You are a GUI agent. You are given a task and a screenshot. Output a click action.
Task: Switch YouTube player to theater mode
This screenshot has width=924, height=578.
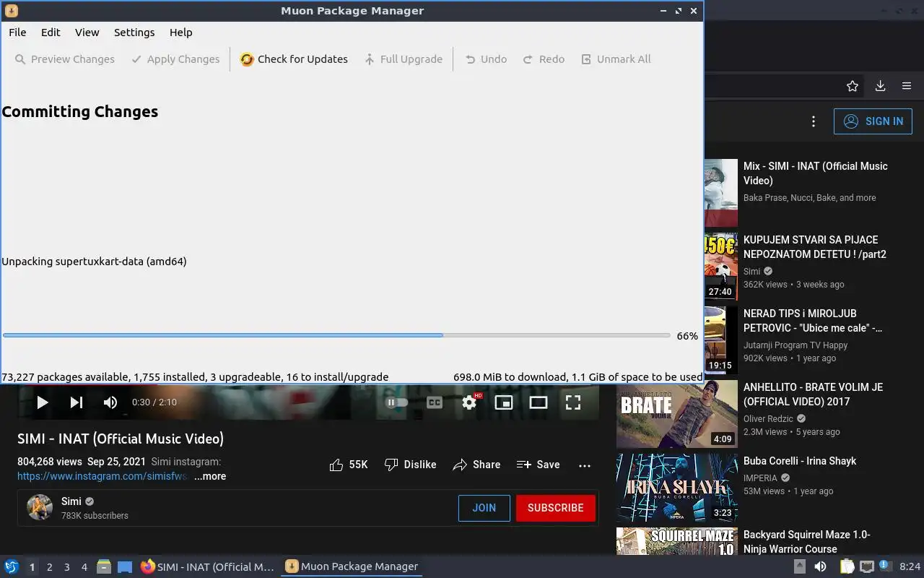tap(539, 402)
